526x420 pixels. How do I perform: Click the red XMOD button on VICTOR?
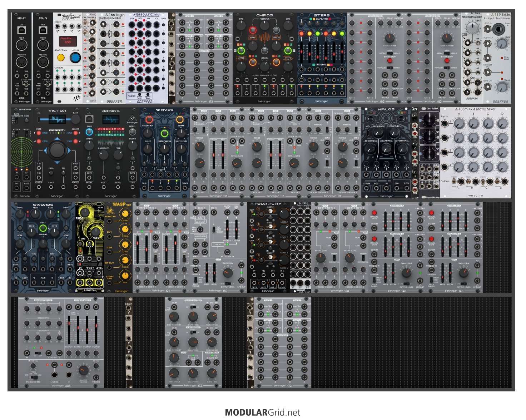tap(39, 133)
